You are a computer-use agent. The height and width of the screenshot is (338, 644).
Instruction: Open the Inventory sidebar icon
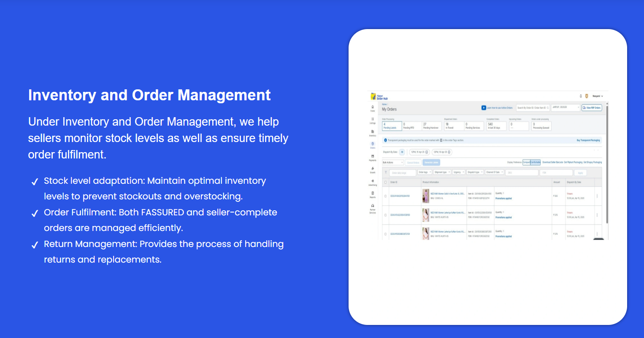pyautogui.click(x=373, y=132)
